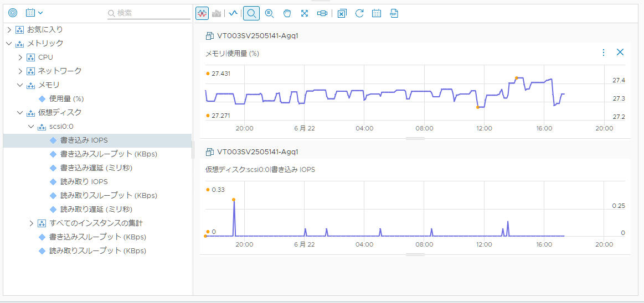Screen dimensions: 644x303
Task: Click the 27.431 maximum value label
Action: point(221,74)
